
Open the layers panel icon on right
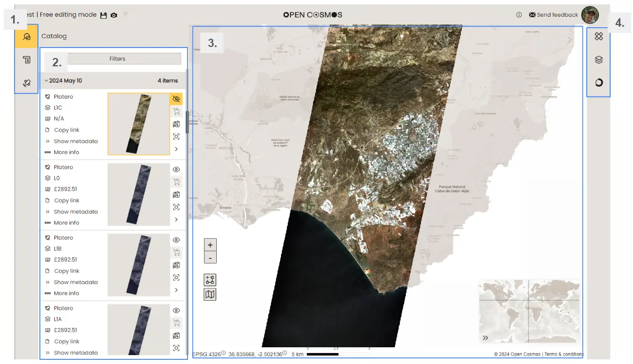(x=599, y=60)
